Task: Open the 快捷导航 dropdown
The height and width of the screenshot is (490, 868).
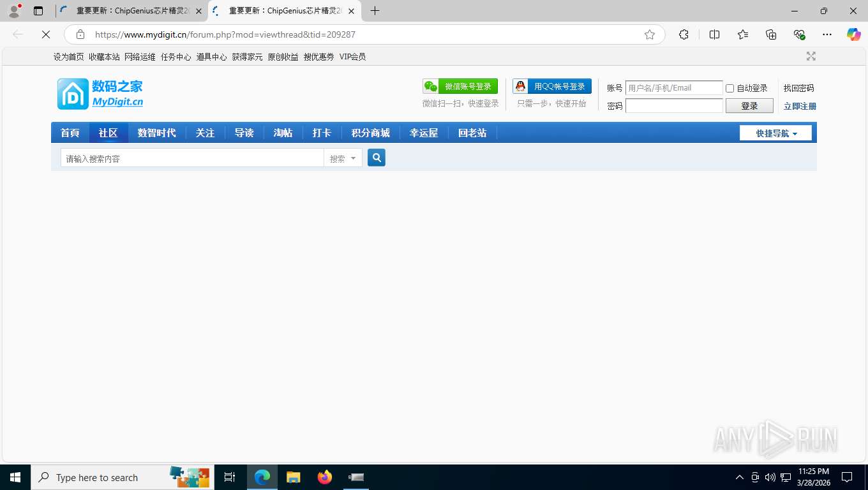Action: [x=775, y=133]
